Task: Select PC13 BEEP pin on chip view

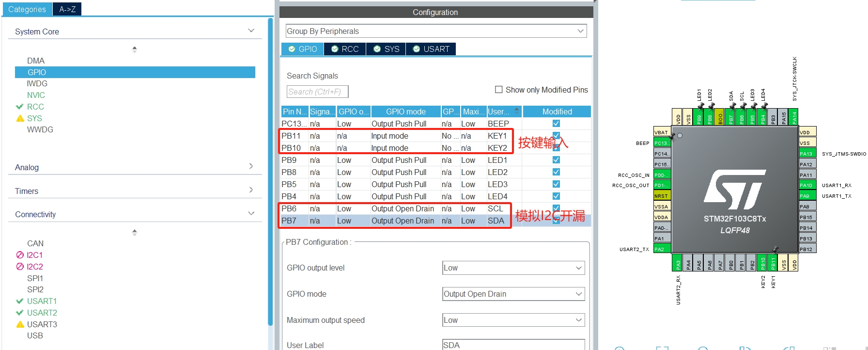Action: pyautogui.click(x=662, y=143)
